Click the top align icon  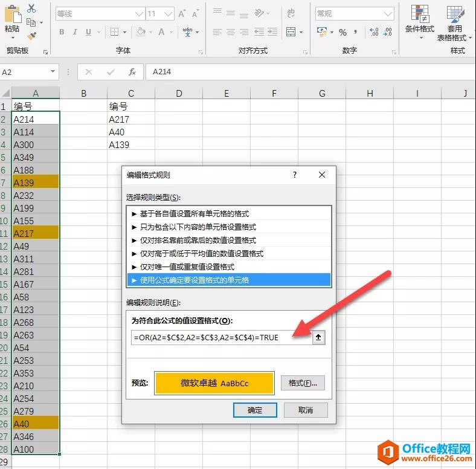pos(217,13)
